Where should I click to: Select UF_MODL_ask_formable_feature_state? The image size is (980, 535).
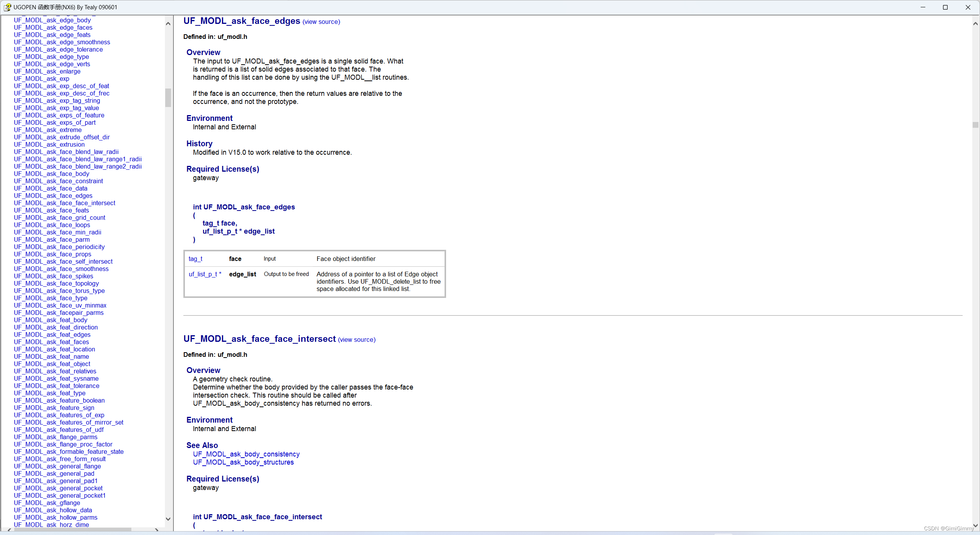click(x=69, y=451)
